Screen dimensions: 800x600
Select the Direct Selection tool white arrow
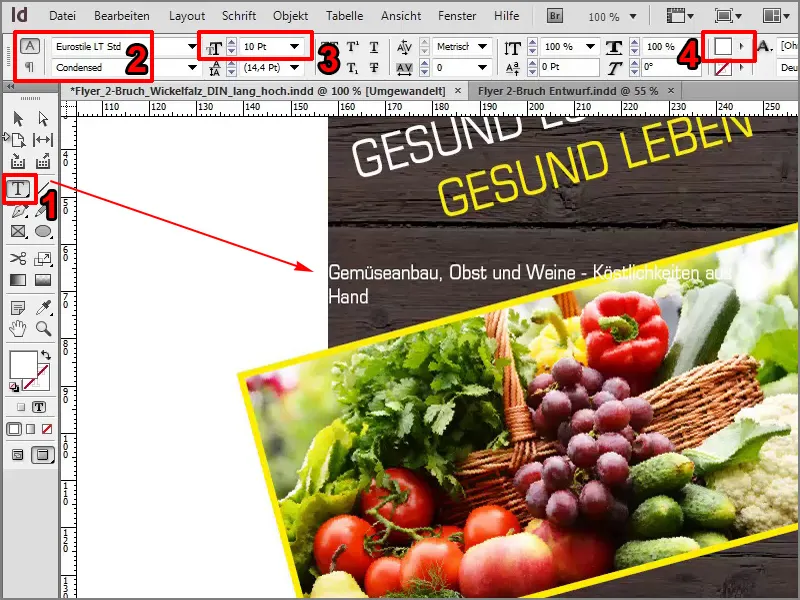tap(43, 118)
